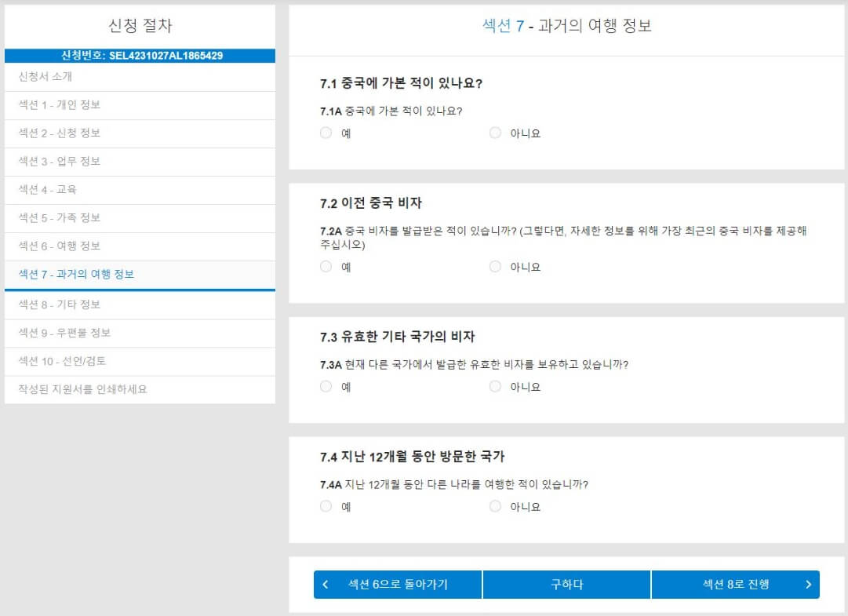Go back using 섹션 6으로 돌아가기 button
This screenshot has width=848, height=616.
point(396,584)
